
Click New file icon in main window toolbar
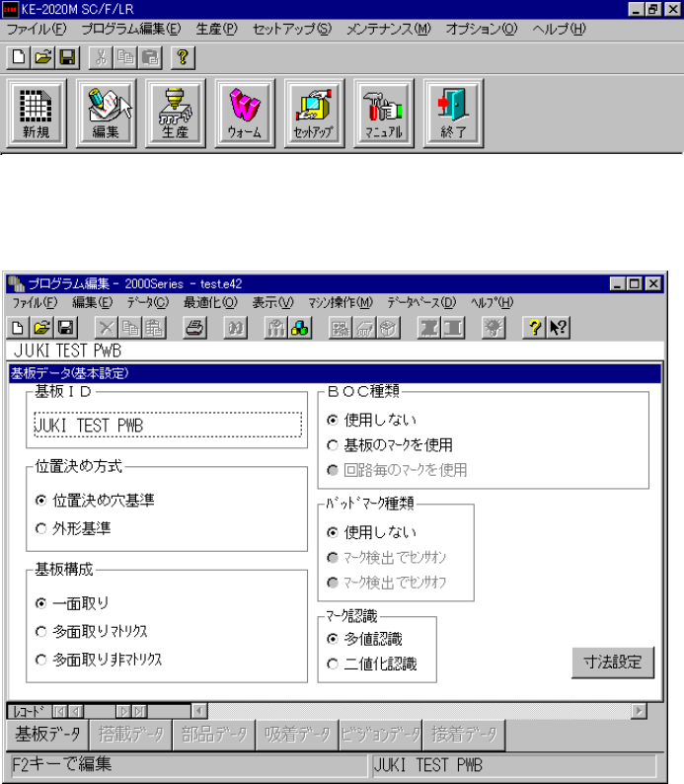coord(19,57)
